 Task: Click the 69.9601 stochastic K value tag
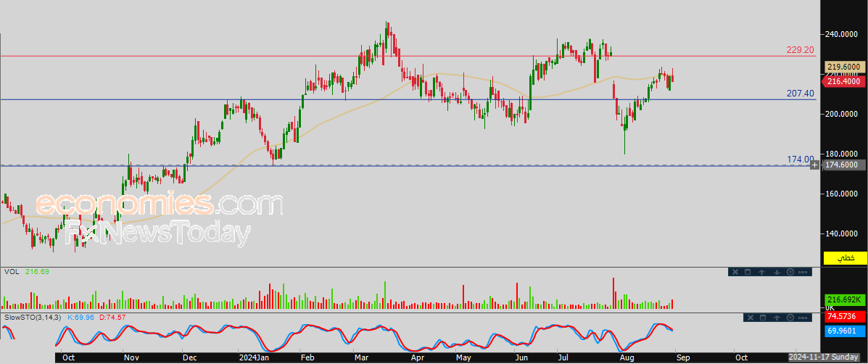844,331
